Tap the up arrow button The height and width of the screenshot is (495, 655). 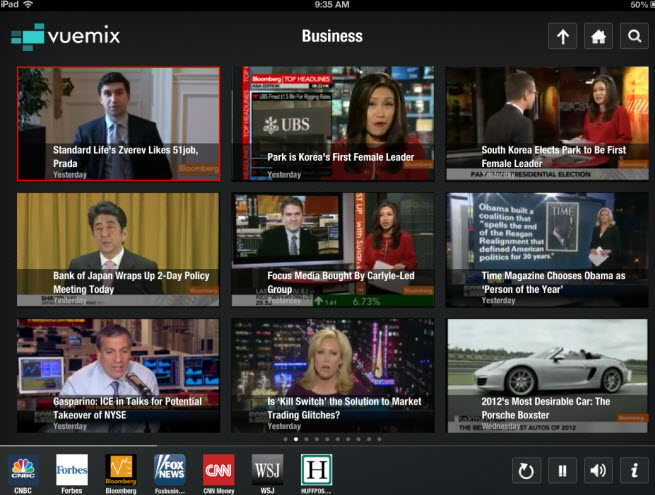(563, 36)
